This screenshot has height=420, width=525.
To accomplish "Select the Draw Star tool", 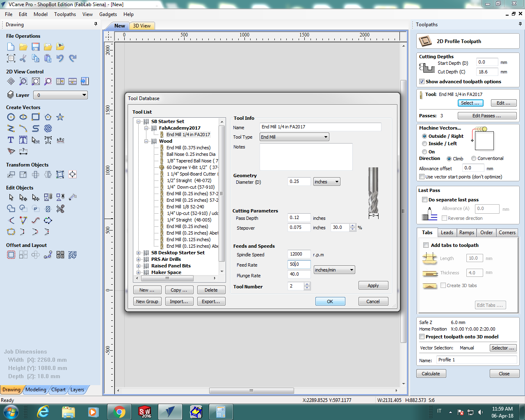I will [60, 117].
